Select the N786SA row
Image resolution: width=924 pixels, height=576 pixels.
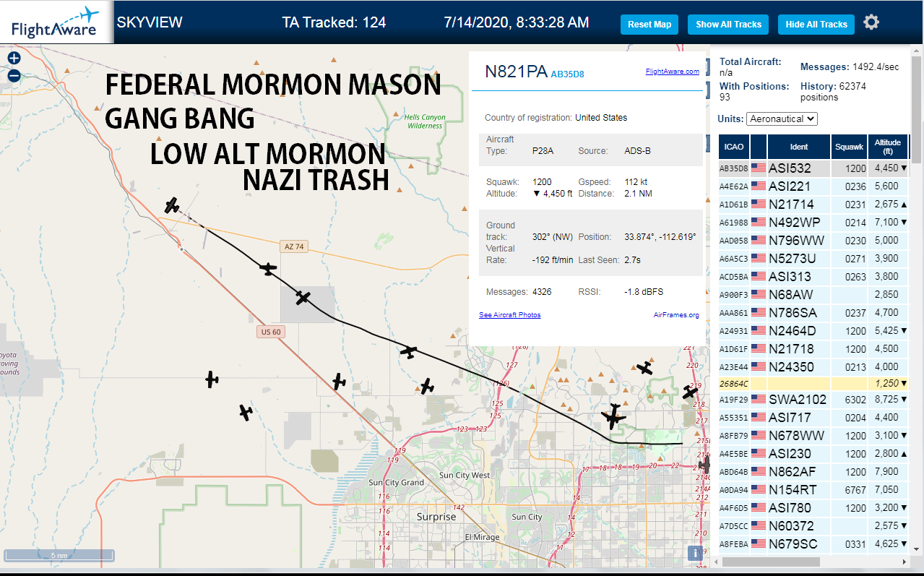pyautogui.click(x=813, y=313)
